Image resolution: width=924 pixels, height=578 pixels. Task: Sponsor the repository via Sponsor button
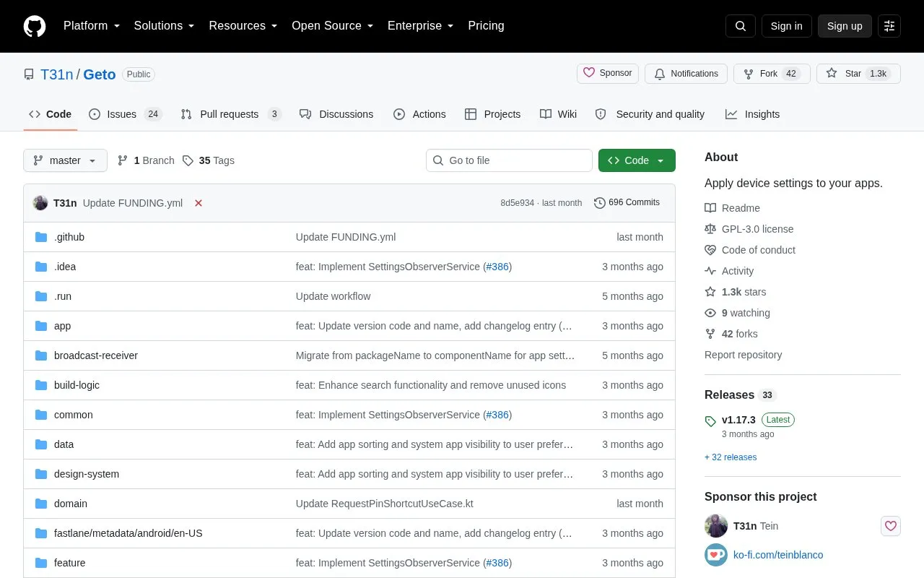pos(608,74)
